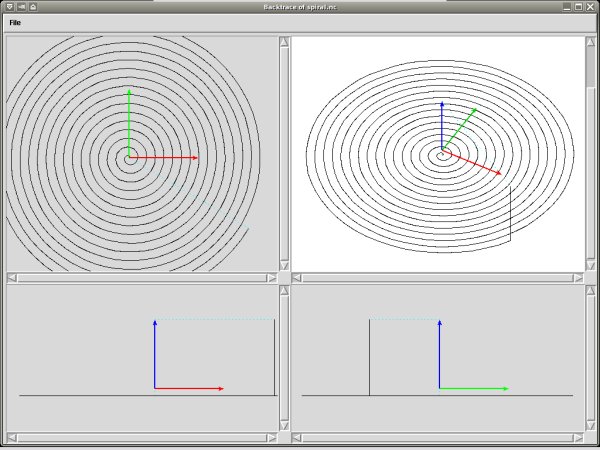Click the second title bar icon left side

coord(22,7)
